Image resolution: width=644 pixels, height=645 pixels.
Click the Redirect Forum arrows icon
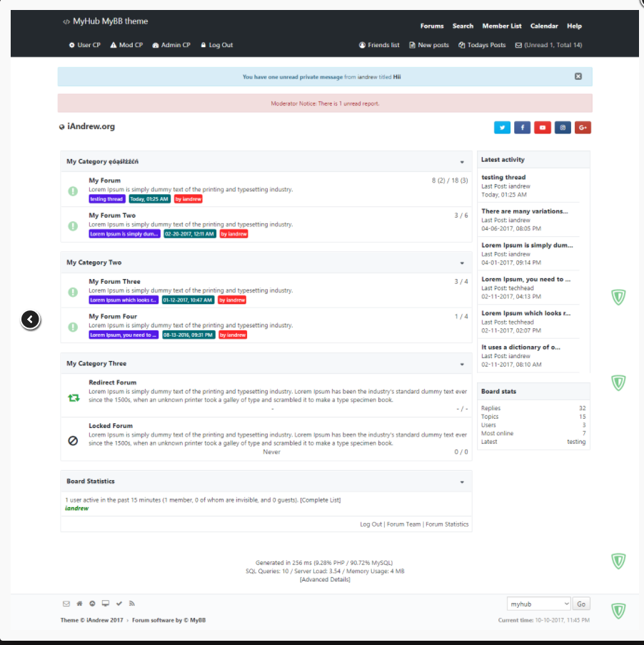pyautogui.click(x=72, y=397)
